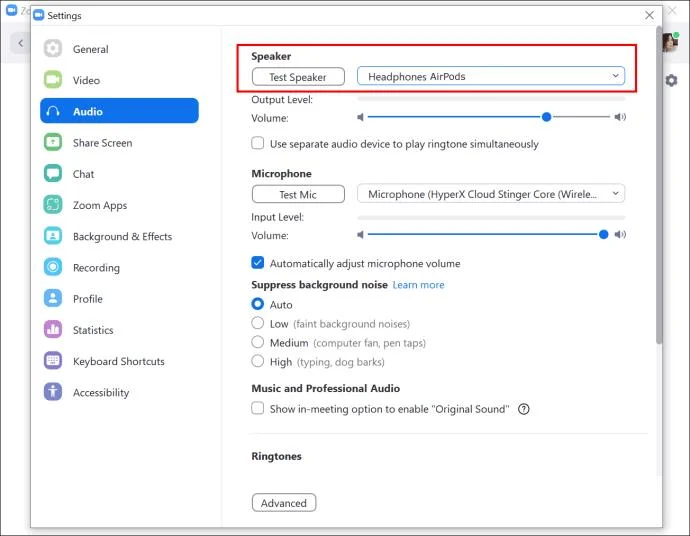Open Keyboard Shortcuts settings

pyautogui.click(x=119, y=361)
